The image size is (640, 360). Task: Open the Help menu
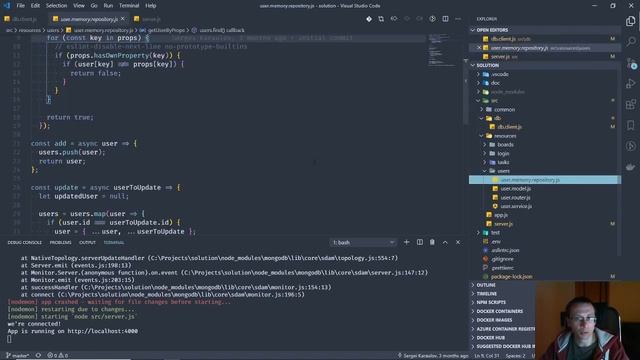(x=151, y=6)
